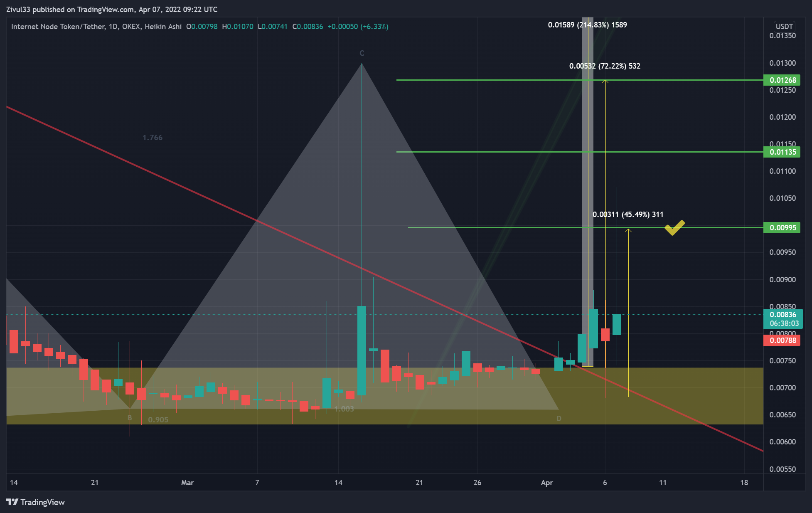The width and height of the screenshot is (812, 513).
Task: Click the header text Zivul33 published on TradingView.com
Action: pyautogui.click(x=70, y=10)
